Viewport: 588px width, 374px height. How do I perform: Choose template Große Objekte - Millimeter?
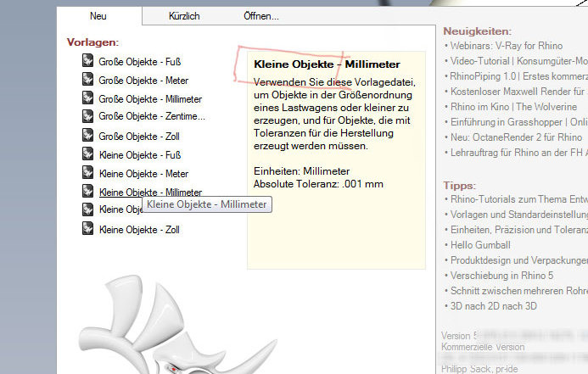[150, 99]
